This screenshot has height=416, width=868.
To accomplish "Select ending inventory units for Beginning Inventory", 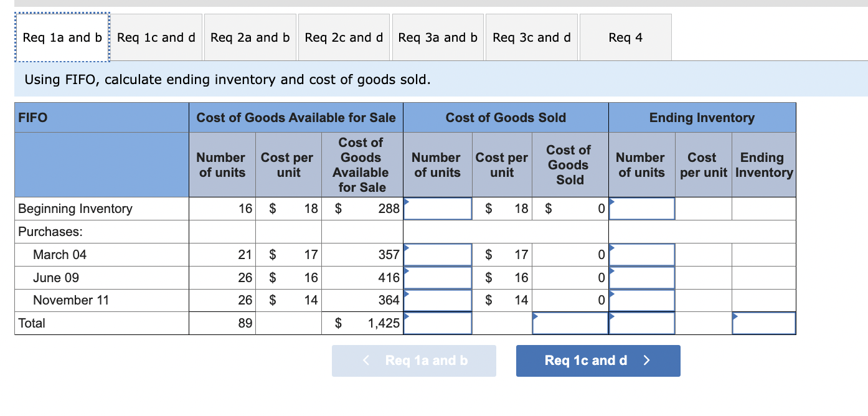I will (x=642, y=209).
